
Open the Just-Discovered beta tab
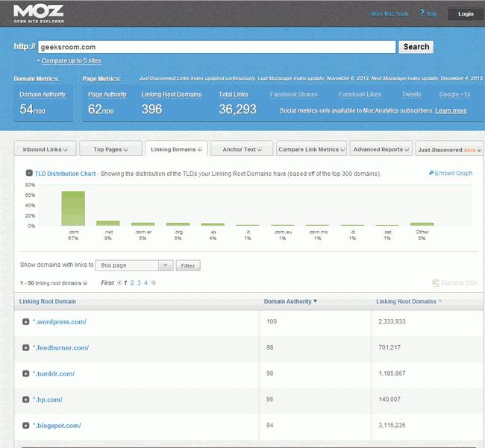[x=449, y=150]
